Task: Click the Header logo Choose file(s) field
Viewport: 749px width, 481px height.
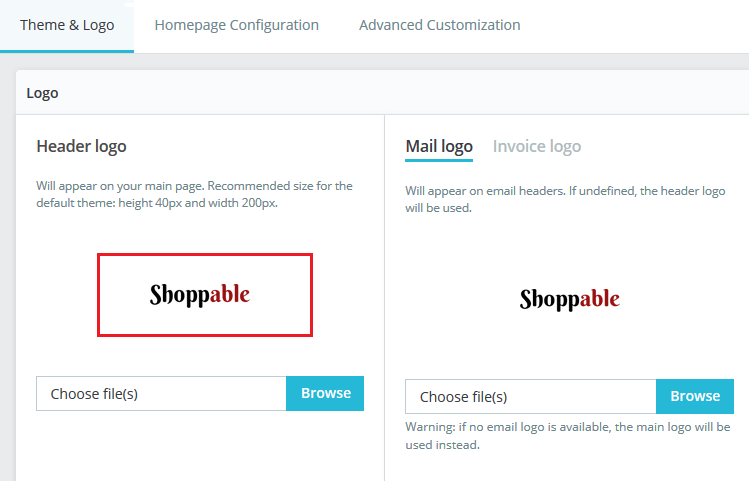Action: point(161,393)
